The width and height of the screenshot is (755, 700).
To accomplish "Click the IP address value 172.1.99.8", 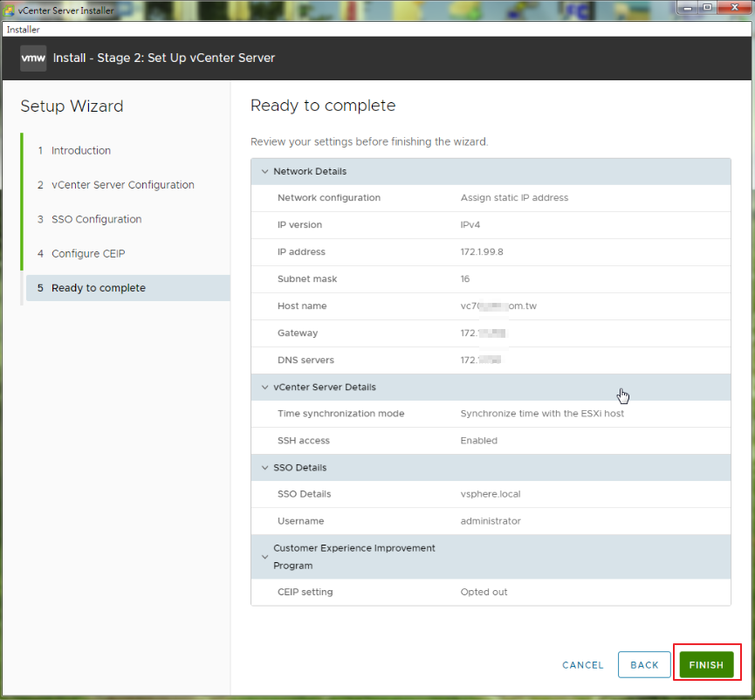I will (482, 251).
